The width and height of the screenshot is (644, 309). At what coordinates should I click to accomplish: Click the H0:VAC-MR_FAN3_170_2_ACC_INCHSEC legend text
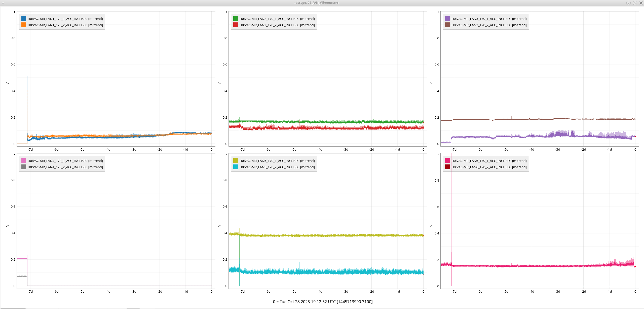click(x=489, y=25)
